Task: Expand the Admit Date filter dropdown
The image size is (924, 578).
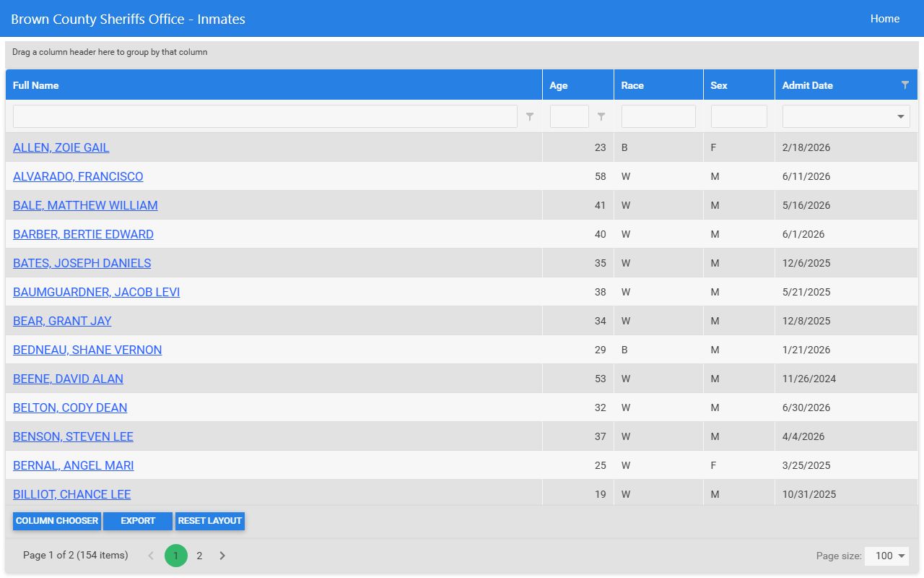Action: coord(901,116)
